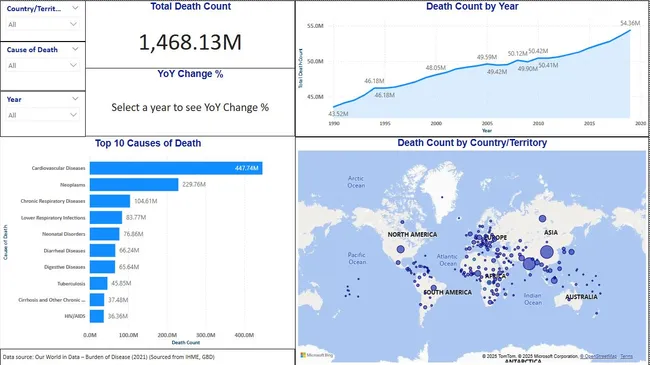Expand the Cause of Death value dropdown
Viewport: 650px width, 365px height.
click(x=42, y=65)
